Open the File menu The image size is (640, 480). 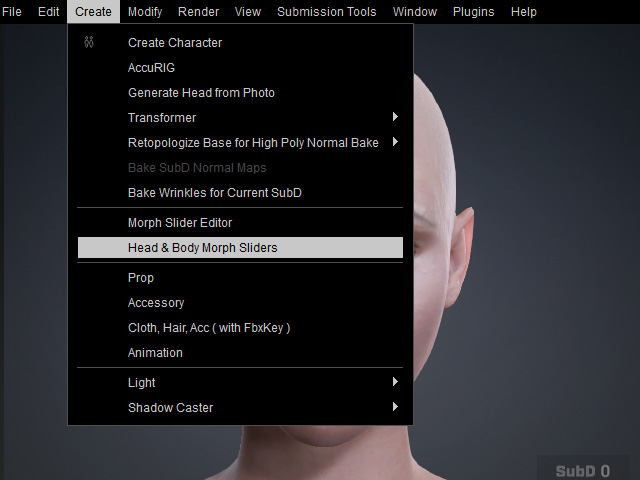[x=11, y=11]
